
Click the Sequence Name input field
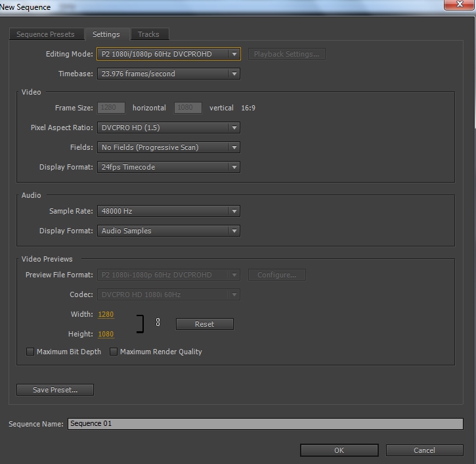tap(265, 424)
